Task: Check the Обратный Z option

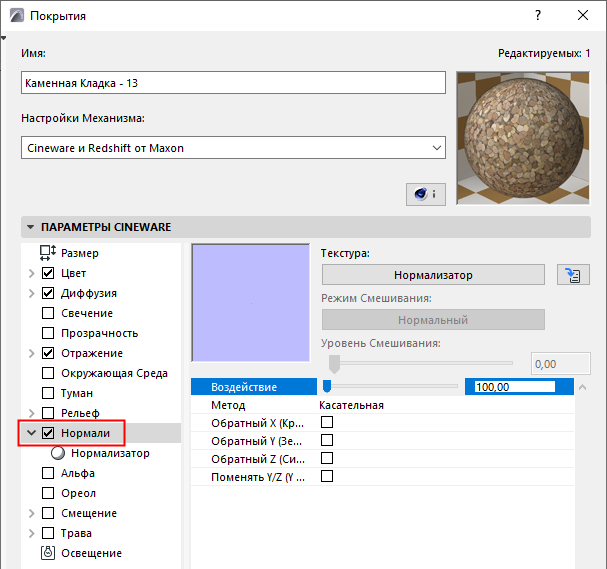Action: point(327,458)
